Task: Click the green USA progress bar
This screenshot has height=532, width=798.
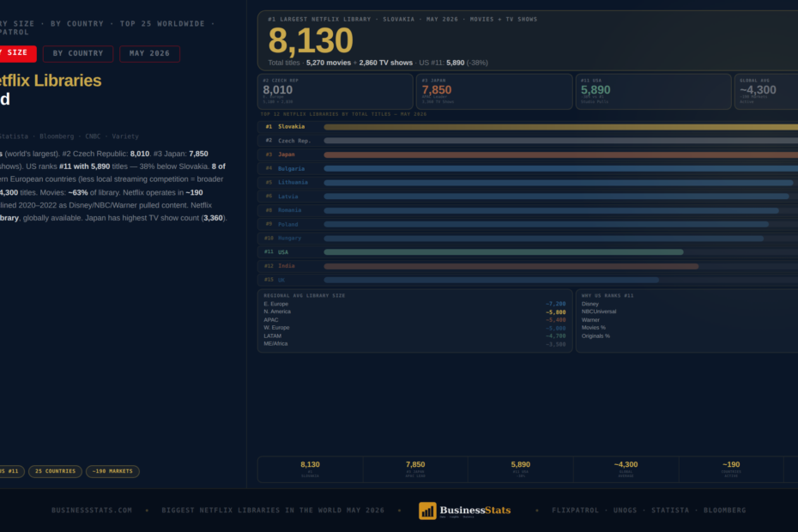Action: [504, 252]
